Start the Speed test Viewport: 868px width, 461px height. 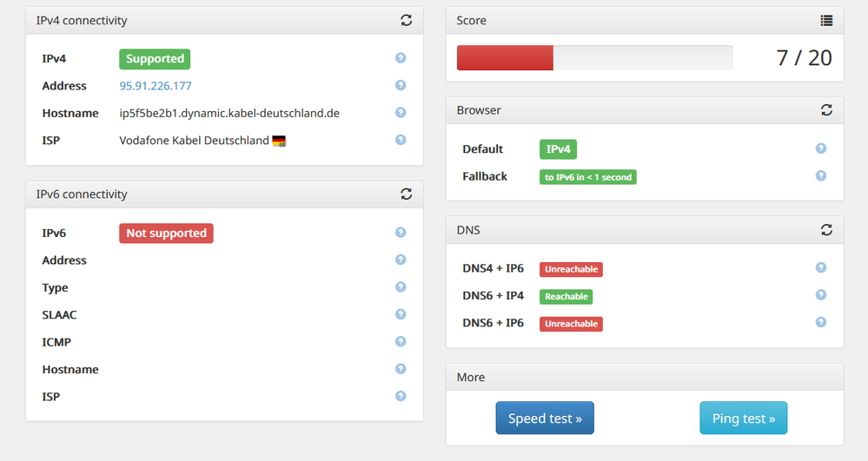[545, 418]
